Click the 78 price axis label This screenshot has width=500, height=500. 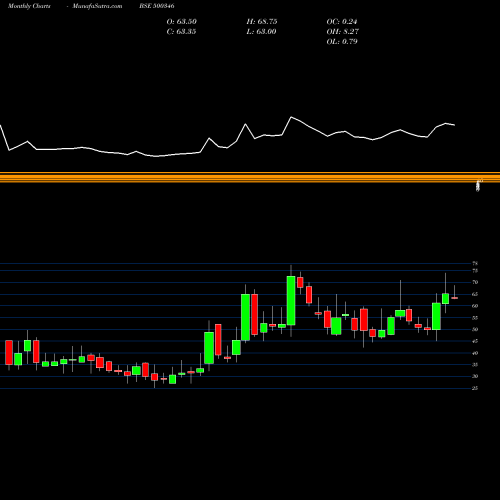(475, 264)
